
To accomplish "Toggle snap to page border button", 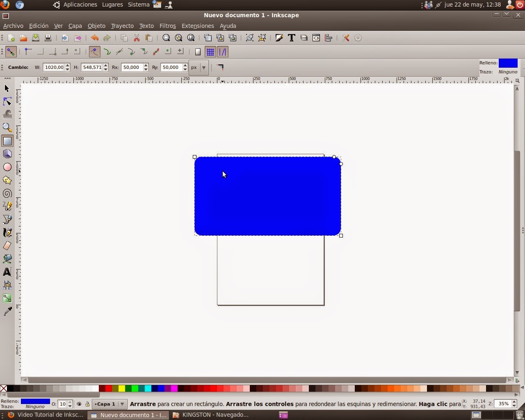I will (198, 52).
